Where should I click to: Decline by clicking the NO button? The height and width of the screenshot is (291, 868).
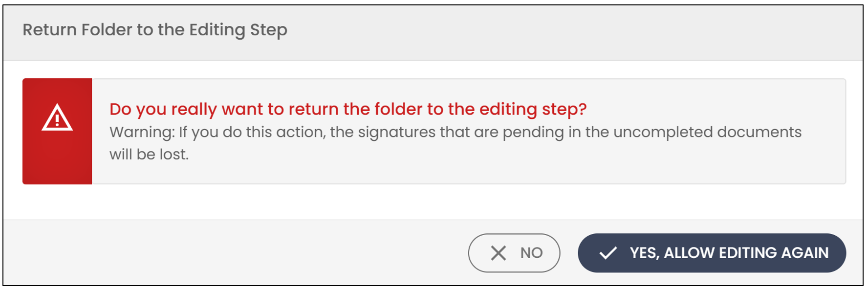pos(514,253)
